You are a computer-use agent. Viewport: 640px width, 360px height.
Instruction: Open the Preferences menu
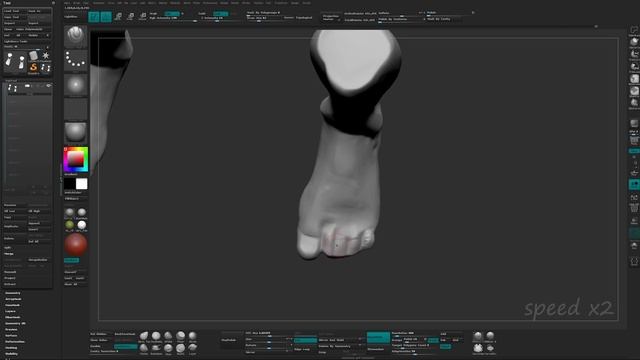[x=210, y=3]
